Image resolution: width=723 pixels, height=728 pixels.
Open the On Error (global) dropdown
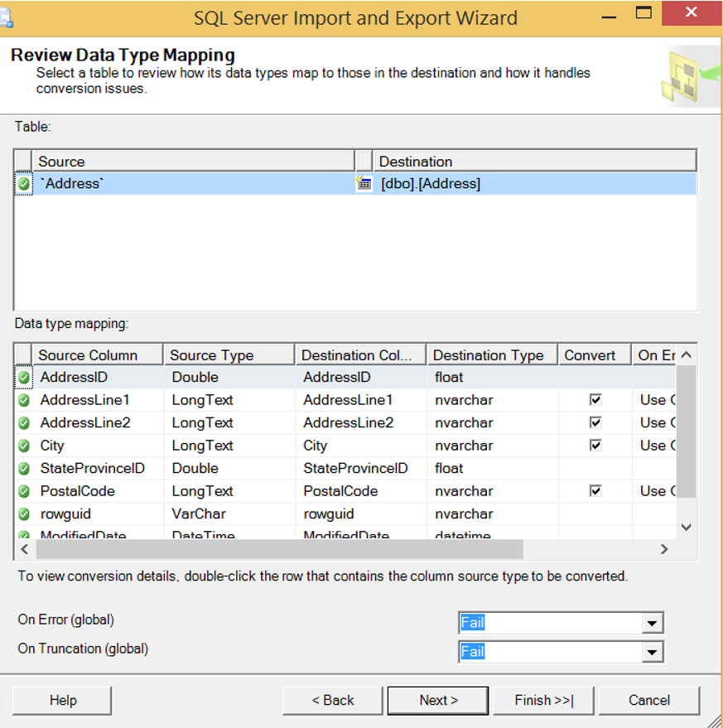click(652, 623)
